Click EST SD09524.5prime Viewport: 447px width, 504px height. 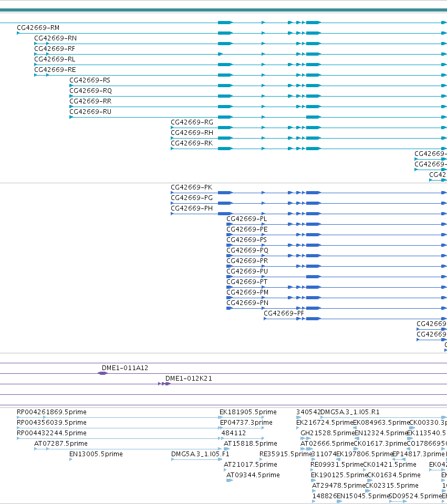click(415, 496)
